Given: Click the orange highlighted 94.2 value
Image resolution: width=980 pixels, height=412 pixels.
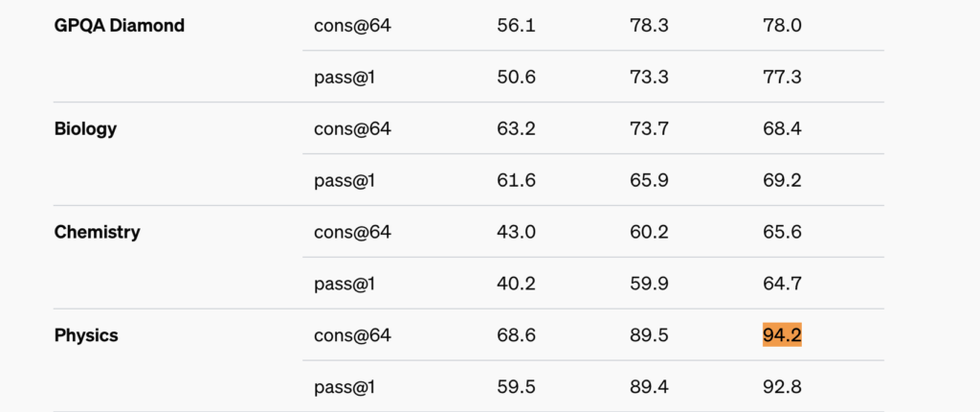Looking at the screenshot, I should pos(782,335).
